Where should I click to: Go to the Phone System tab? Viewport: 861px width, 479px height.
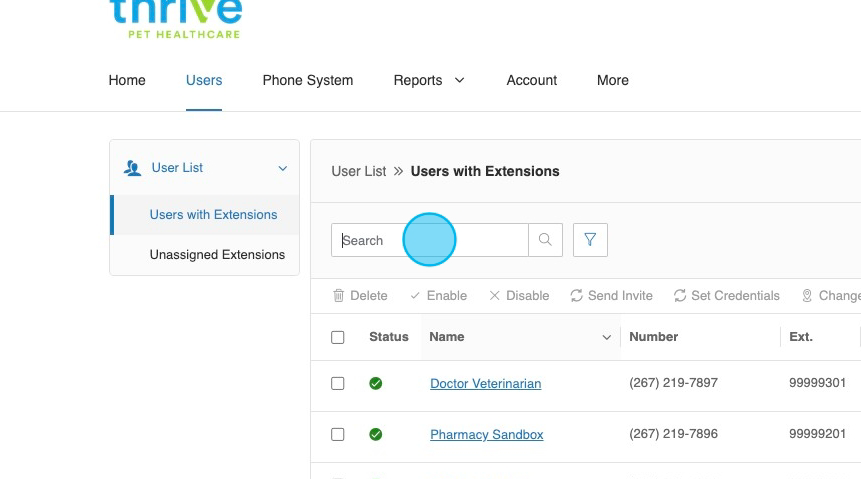click(x=307, y=81)
